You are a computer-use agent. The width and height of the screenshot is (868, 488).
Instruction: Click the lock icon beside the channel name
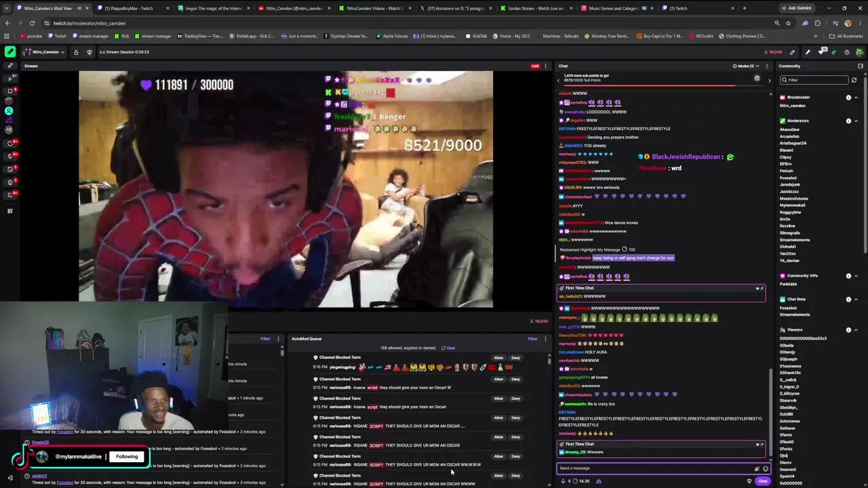[76, 52]
